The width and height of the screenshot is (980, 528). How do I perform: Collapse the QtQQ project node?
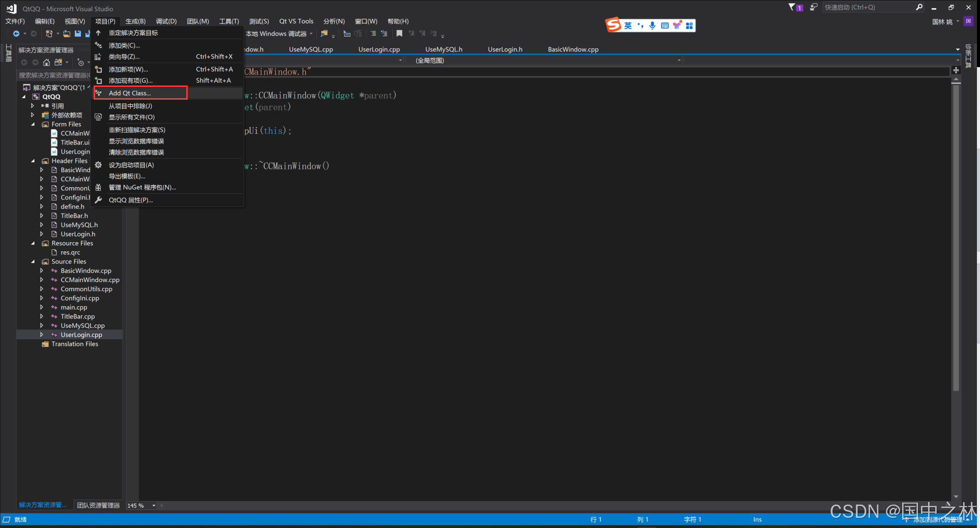24,97
